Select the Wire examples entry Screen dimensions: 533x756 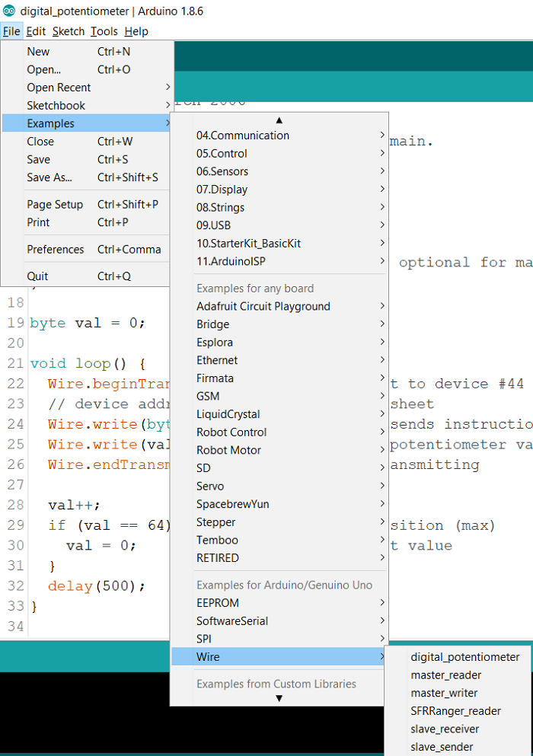pyautogui.click(x=279, y=657)
